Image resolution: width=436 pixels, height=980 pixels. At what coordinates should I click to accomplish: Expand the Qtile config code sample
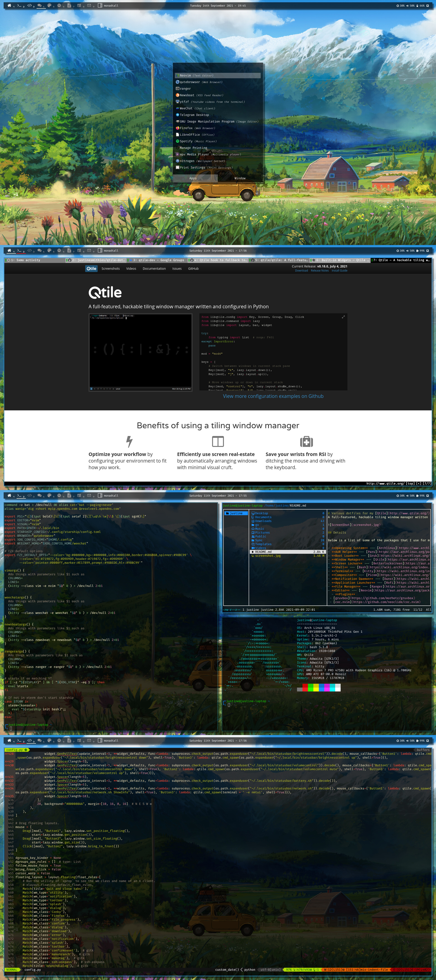343,317
